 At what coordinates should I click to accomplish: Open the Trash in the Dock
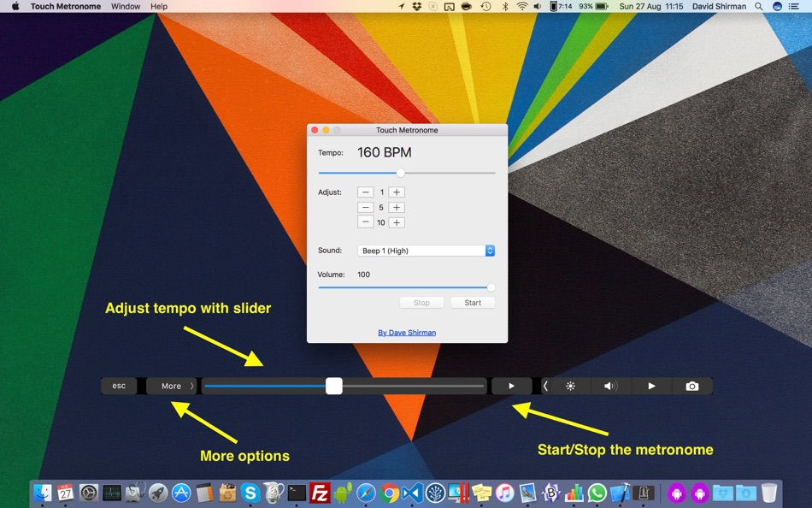[x=768, y=493]
